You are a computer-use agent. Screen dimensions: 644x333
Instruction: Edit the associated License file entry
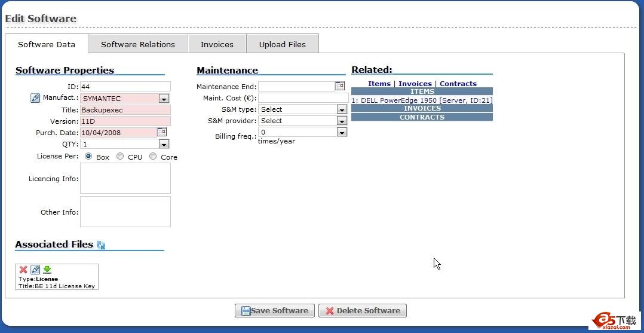pyautogui.click(x=35, y=270)
